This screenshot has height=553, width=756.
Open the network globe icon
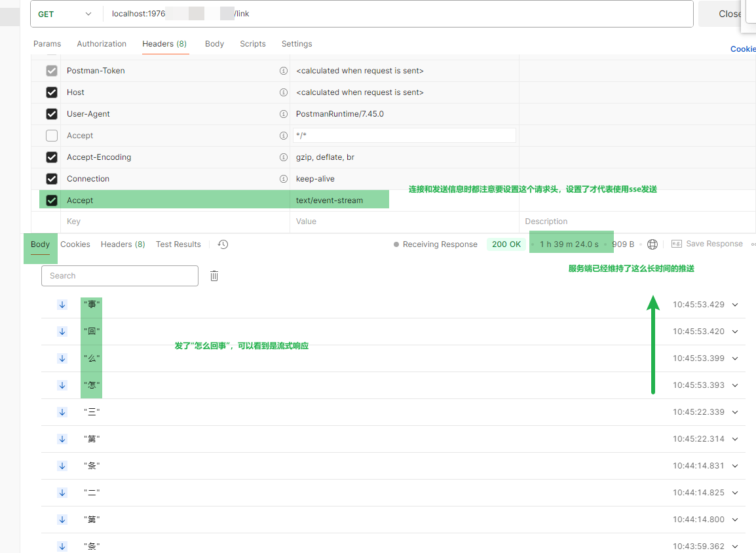pyautogui.click(x=652, y=244)
